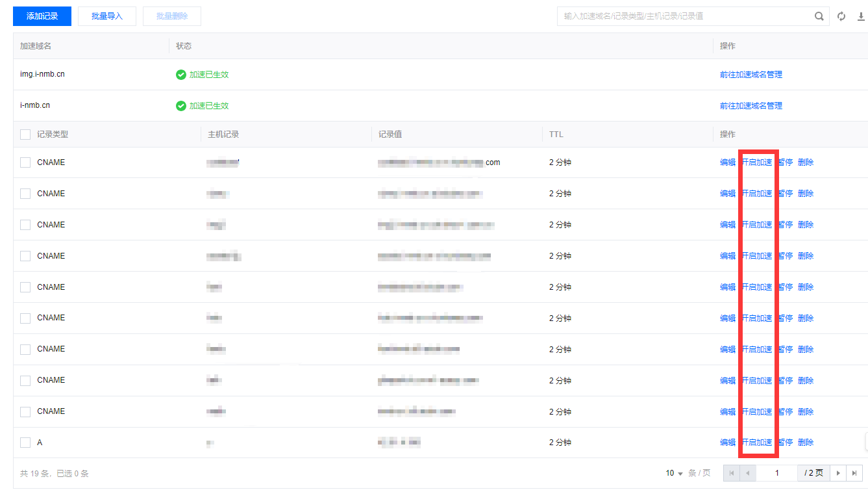Click the search magnifier icon
The image size is (868, 490).
pyautogui.click(x=819, y=16)
